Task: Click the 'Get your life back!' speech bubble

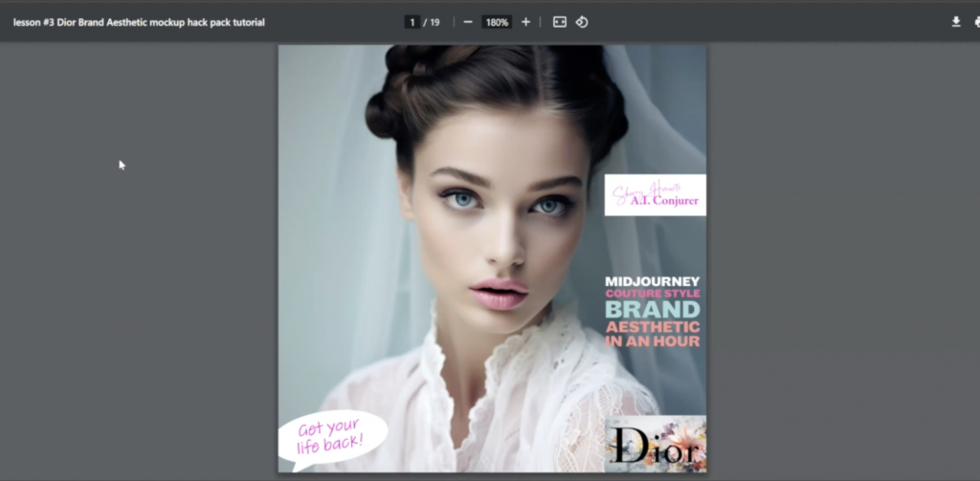Action: (331, 436)
